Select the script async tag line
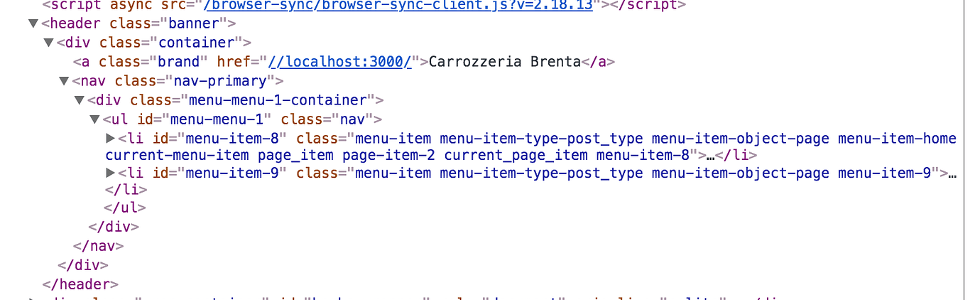 [364, 5]
